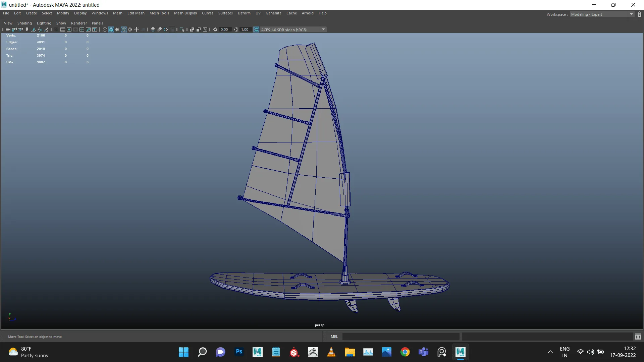The image size is (644, 362).
Task: Click the MEL command line input
Action: pyautogui.click(x=401, y=337)
